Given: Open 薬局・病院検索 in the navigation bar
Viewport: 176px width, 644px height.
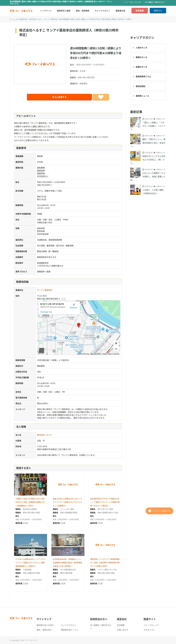Looking at the screenshot, I should (83, 11).
